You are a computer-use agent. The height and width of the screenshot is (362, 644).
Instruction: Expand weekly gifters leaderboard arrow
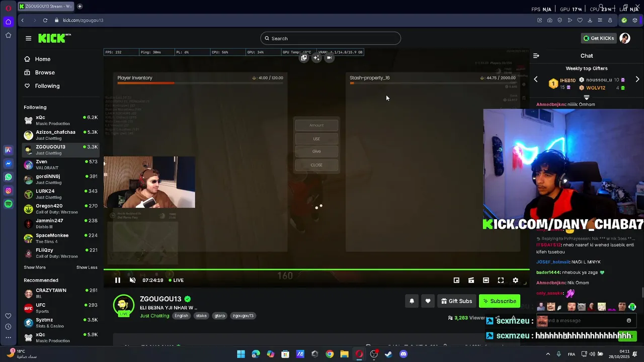(587, 98)
